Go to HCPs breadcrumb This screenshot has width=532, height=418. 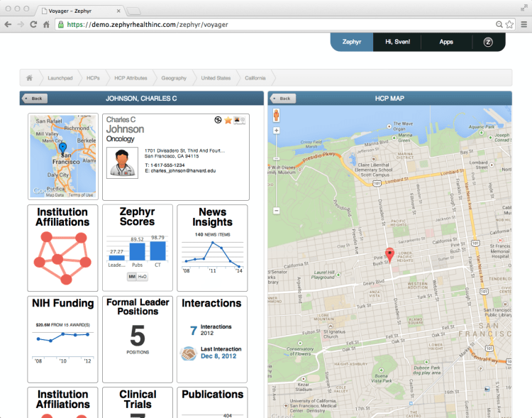click(x=93, y=78)
